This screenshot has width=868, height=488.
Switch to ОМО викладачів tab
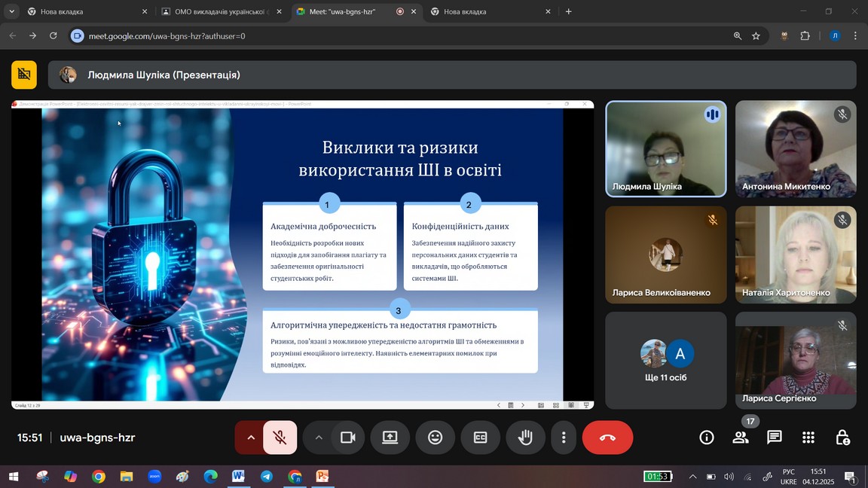[x=219, y=12]
